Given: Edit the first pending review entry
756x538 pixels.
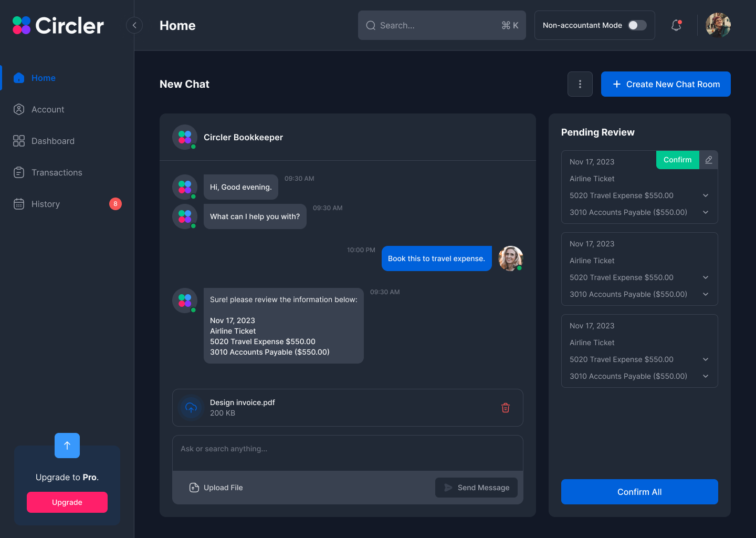Looking at the screenshot, I should (x=709, y=160).
